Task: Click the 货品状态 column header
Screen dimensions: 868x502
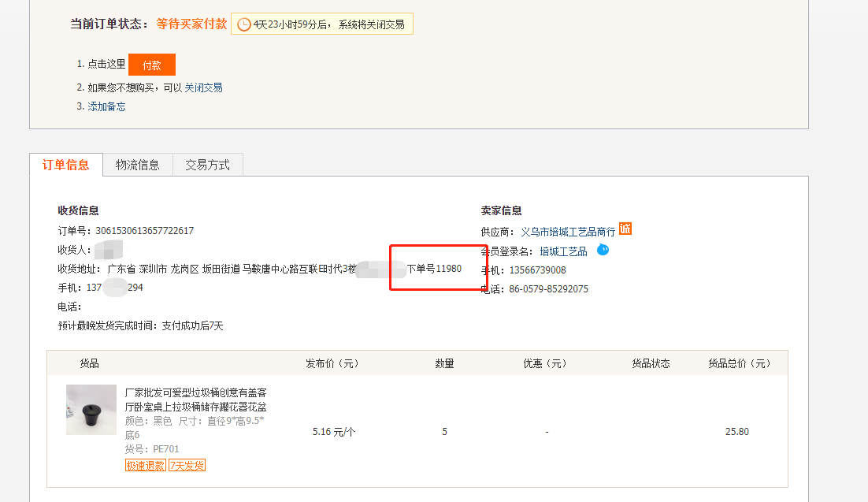Action: 651,363
